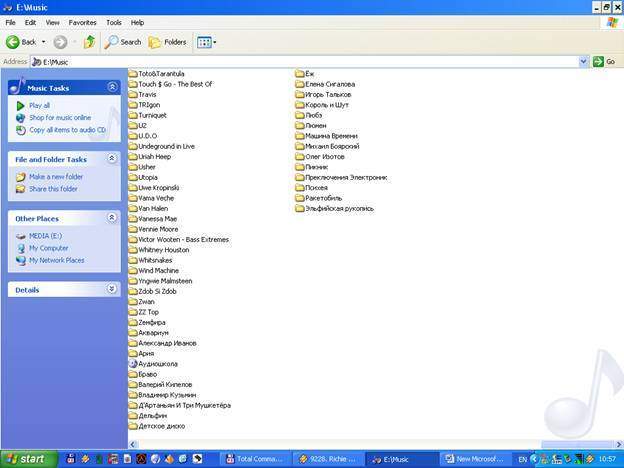
Task: Expand the Address bar dropdown arrow
Action: pyautogui.click(x=584, y=61)
